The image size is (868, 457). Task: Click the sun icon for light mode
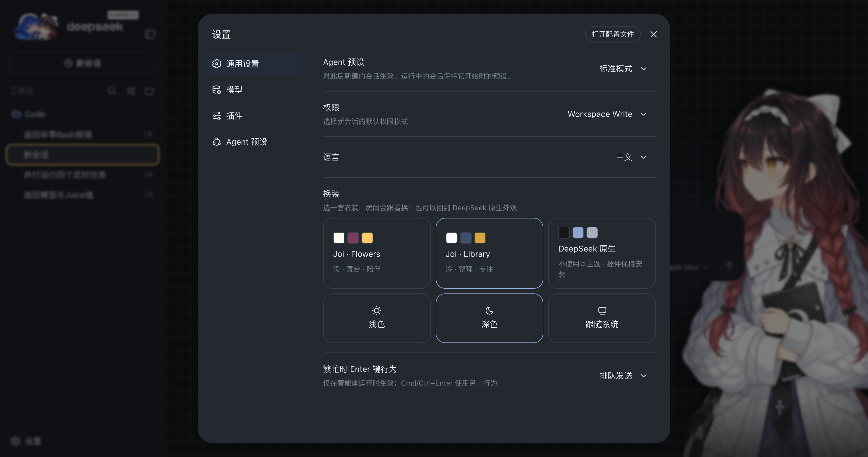click(376, 310)
